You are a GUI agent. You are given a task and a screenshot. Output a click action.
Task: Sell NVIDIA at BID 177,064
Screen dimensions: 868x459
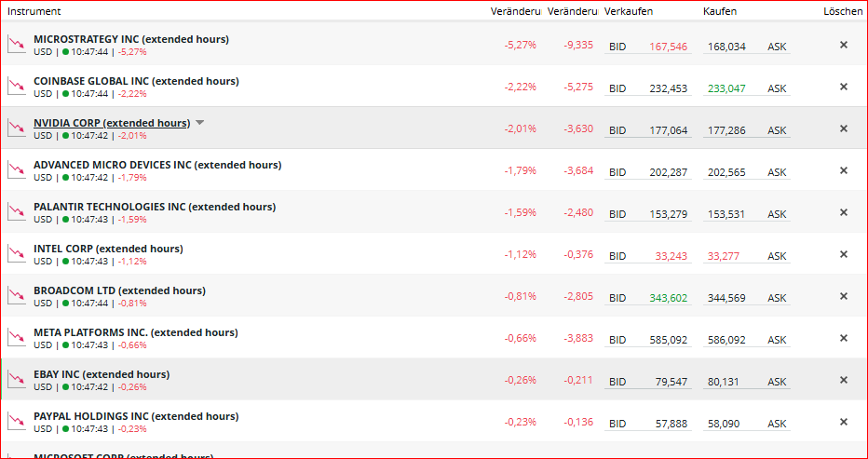tap(649, 130)
